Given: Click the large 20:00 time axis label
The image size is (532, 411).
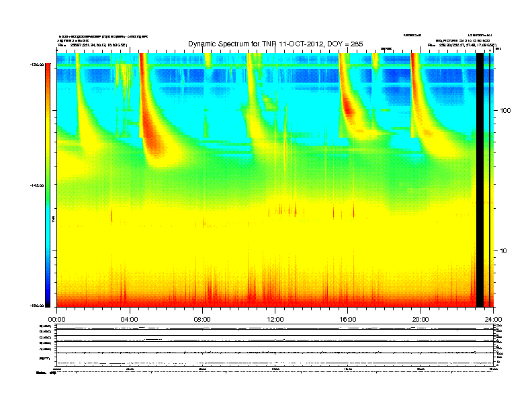Looking at the screenshot, I should tap(420, 320).
